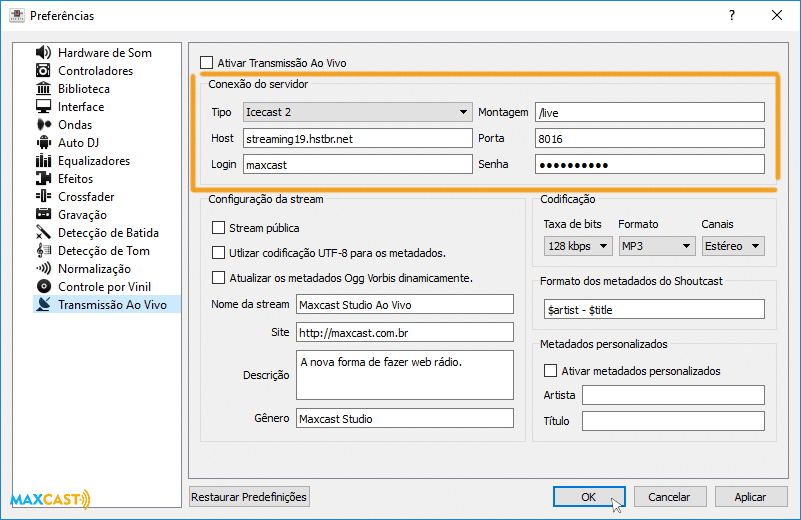Select Interface in the preferences list

click(81, 107)
